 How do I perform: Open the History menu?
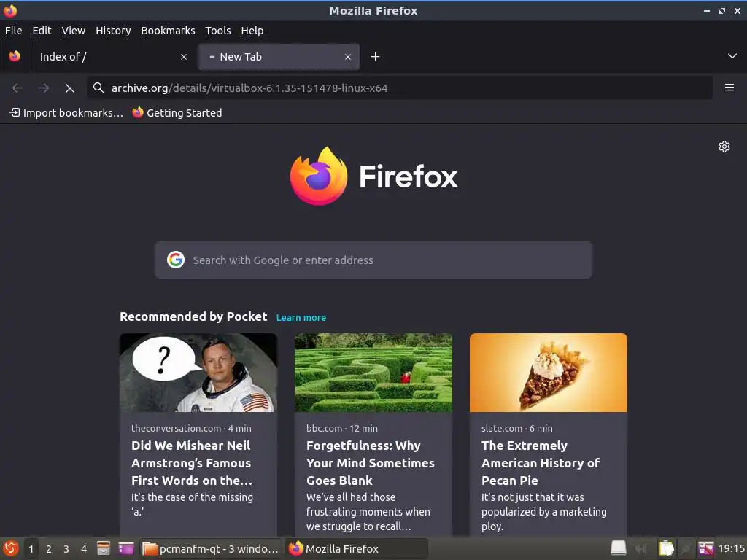pos(113,31)
